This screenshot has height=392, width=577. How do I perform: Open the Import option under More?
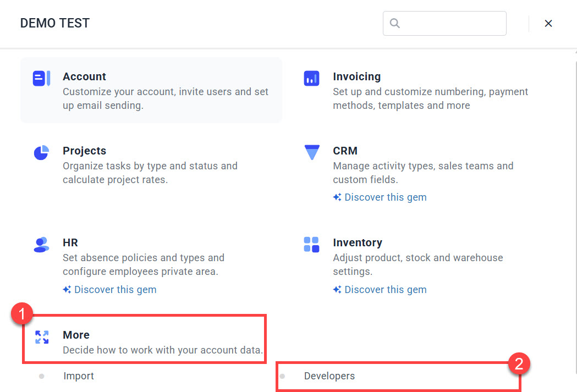point(79,376)
